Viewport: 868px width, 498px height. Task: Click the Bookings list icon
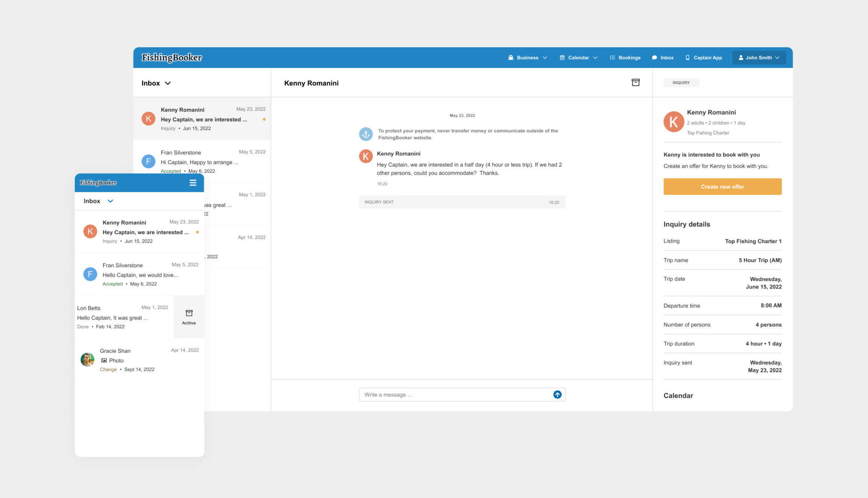point(612,57)
